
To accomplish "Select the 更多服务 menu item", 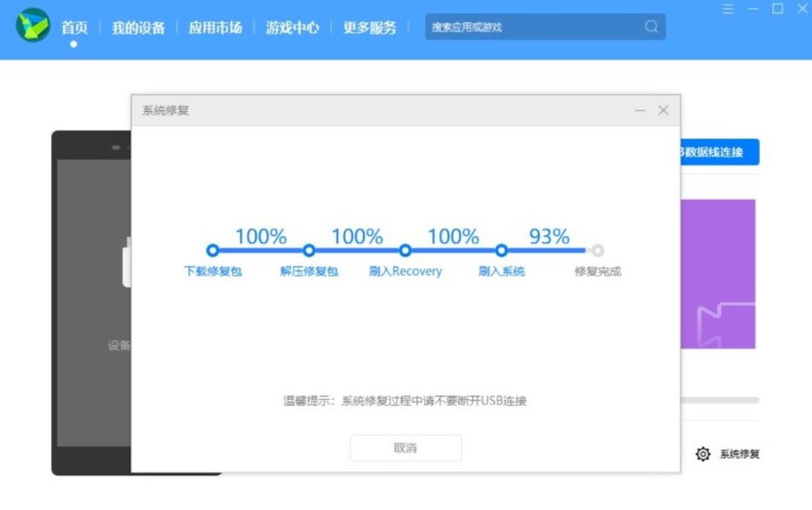I will coord(370,28).
